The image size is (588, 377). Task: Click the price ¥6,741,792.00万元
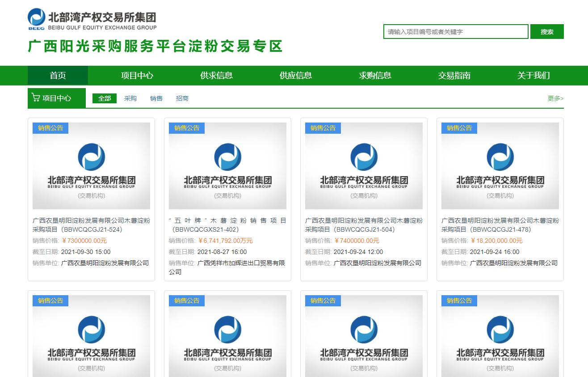[225, 241]
